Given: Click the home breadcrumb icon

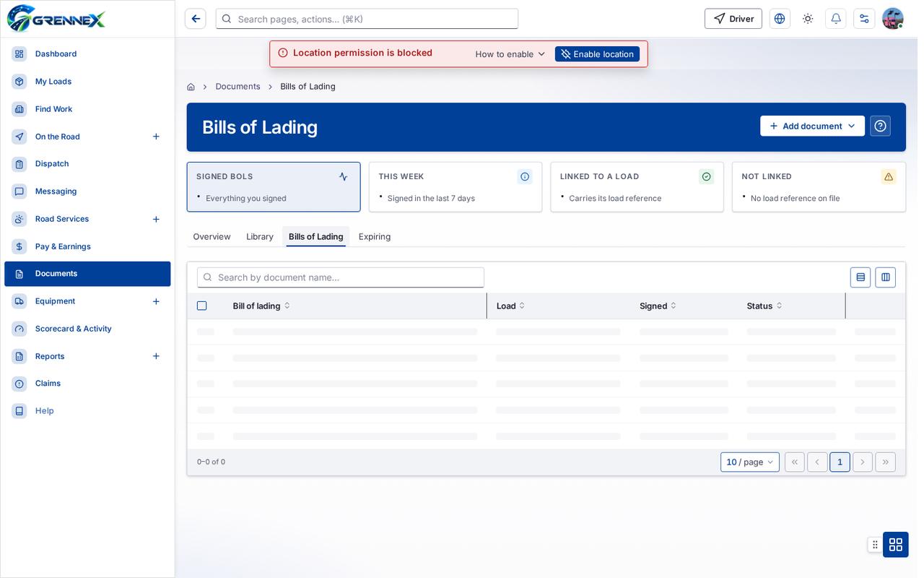Looking at the screenshot, I should click(x=191, y=87).
